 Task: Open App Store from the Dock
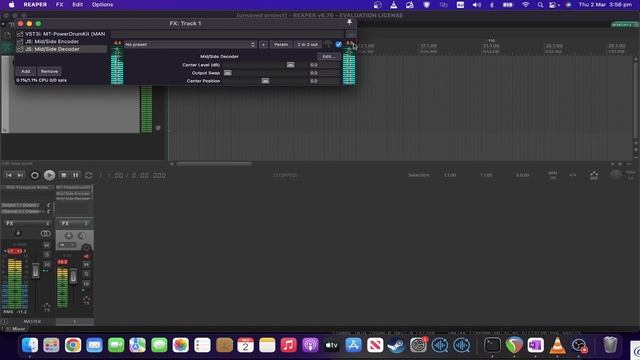pos(353,345)
